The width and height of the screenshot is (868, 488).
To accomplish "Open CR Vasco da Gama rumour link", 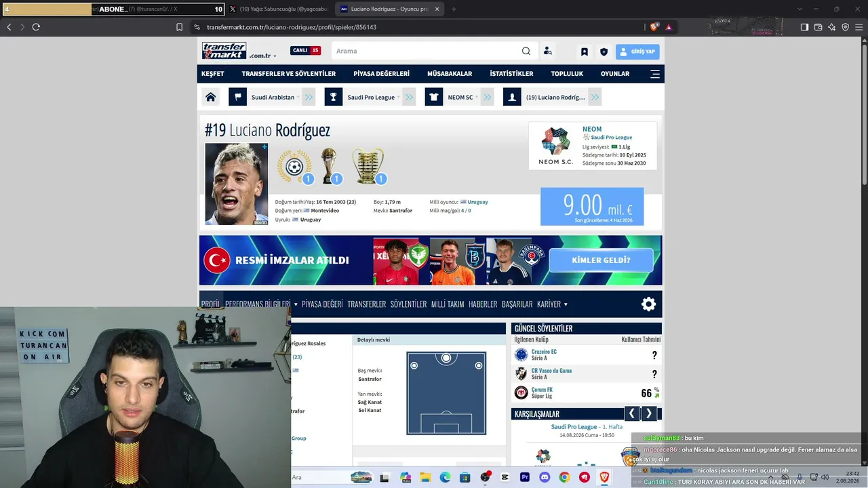I will click(x=551, y=371).
